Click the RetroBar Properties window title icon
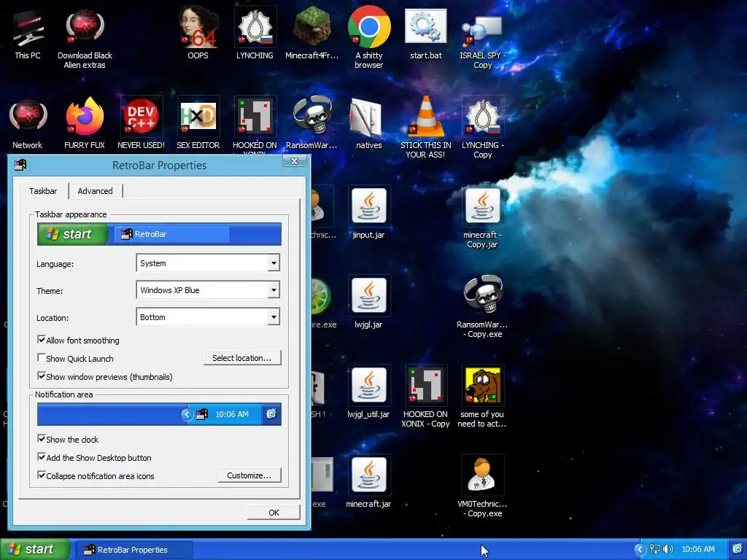The image size is (747, 560). 20,165
